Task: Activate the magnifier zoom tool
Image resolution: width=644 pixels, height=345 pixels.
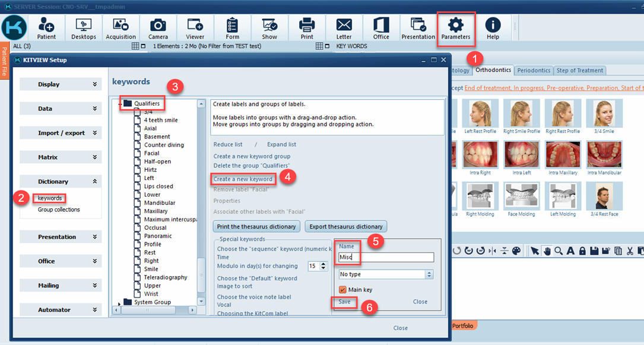Action: [559, 251]
